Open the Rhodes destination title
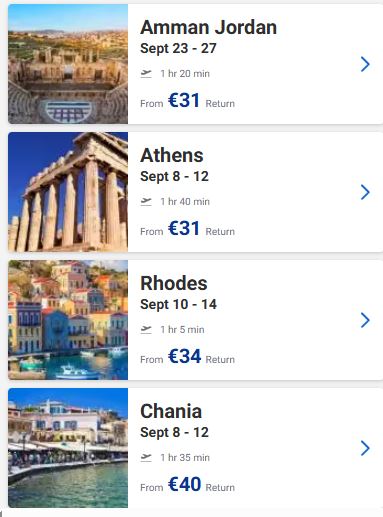This screenshot has height=517, width=383. pos(174,283)
